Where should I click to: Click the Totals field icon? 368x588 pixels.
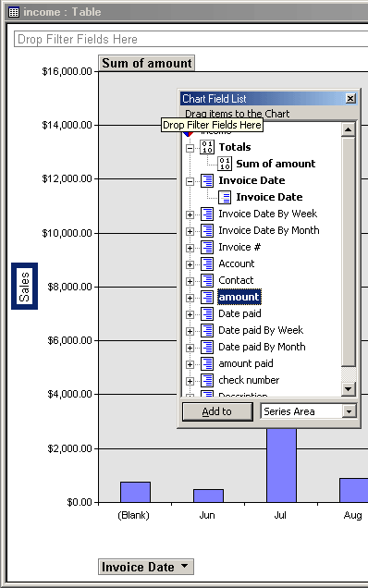[207, 147]
